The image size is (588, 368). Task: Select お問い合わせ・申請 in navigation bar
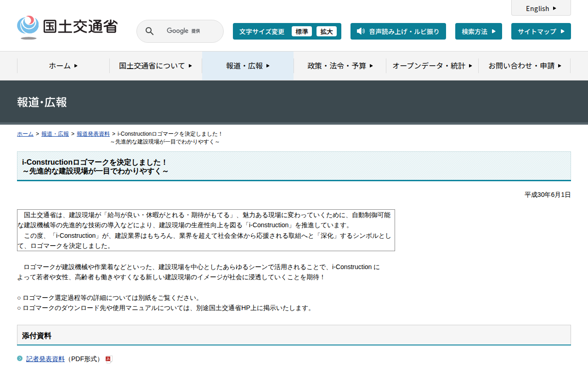tap(525, 66)
